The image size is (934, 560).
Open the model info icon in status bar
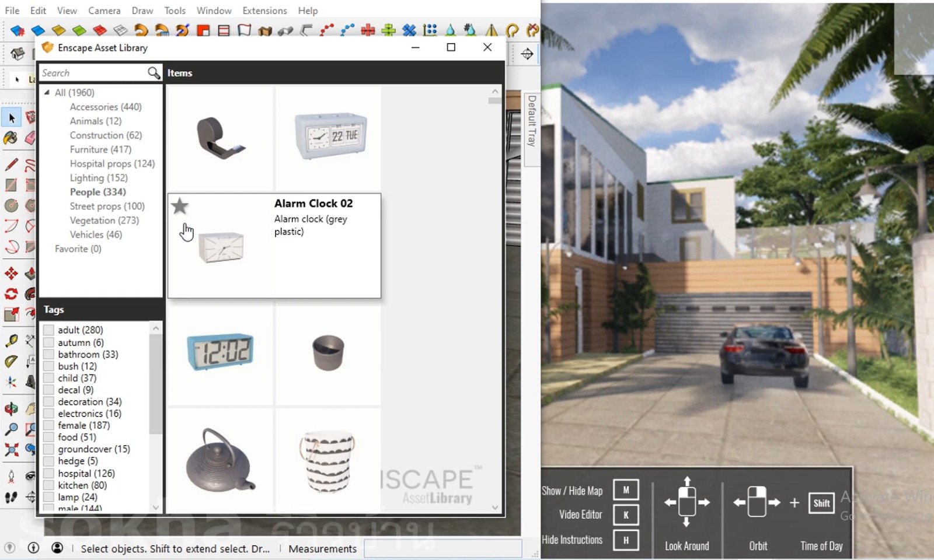33,548
